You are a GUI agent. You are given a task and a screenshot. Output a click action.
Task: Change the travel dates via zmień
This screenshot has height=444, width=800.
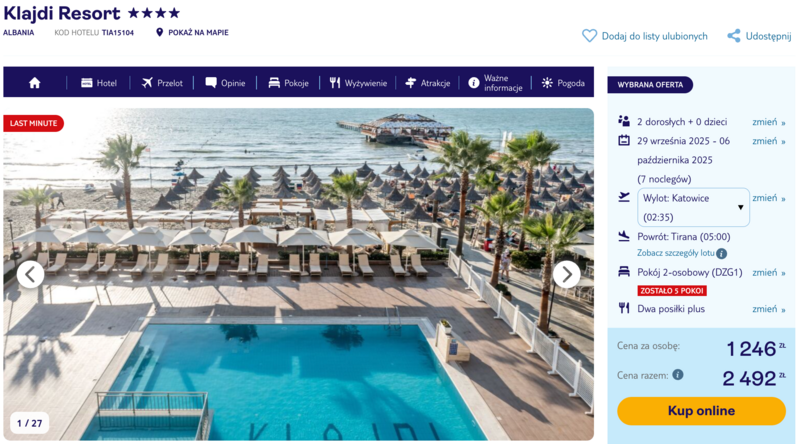click(768, 141)
